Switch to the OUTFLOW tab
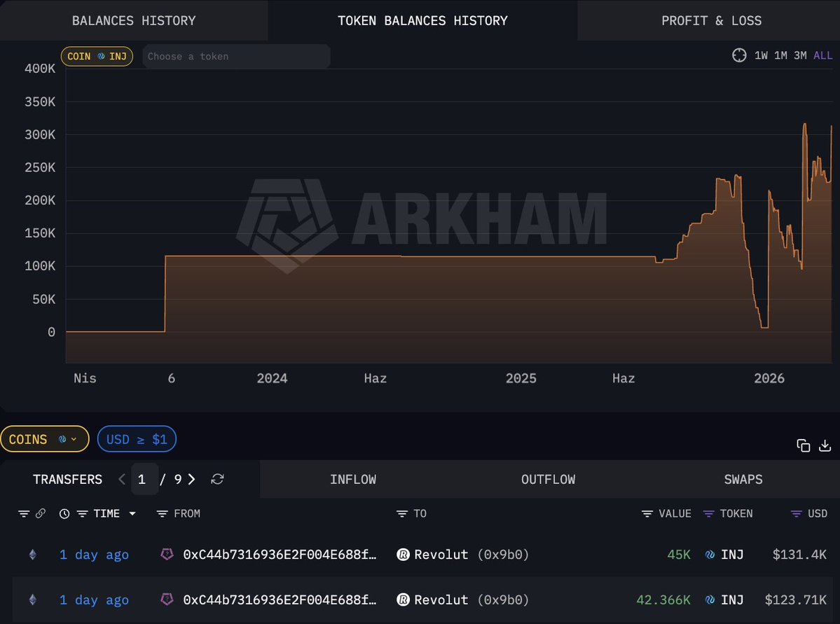 548,480
